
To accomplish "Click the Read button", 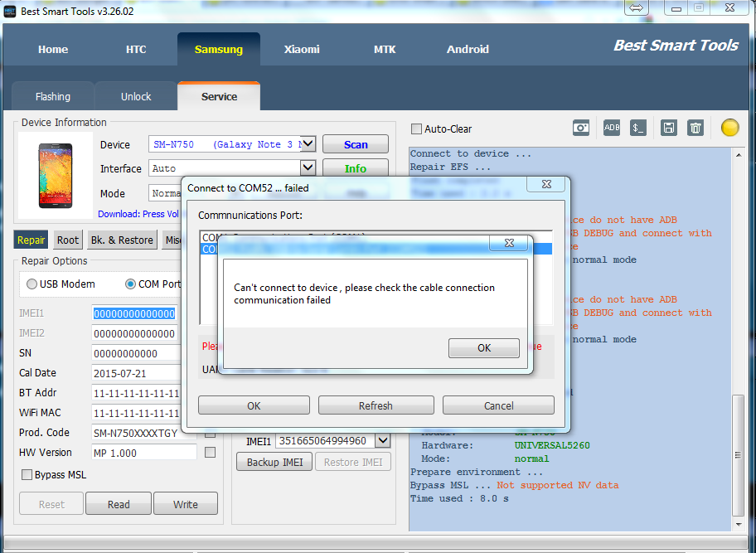I will (119, 504).
